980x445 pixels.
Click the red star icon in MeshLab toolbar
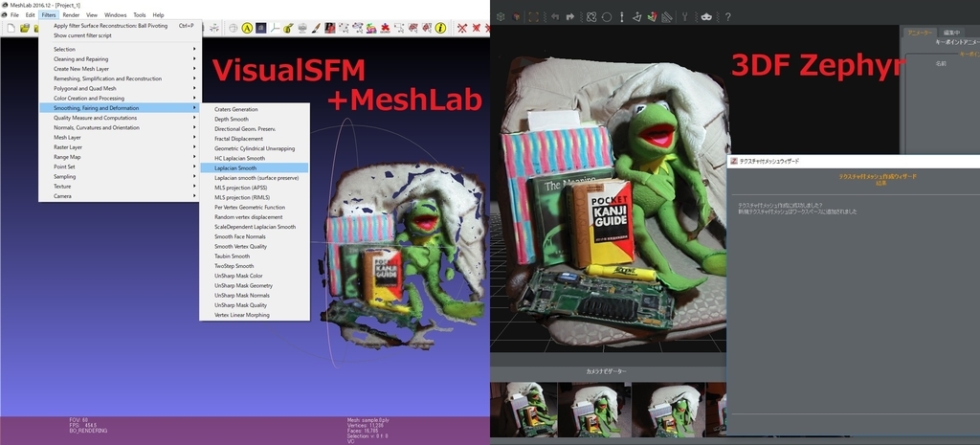click(x=386, y=28)
